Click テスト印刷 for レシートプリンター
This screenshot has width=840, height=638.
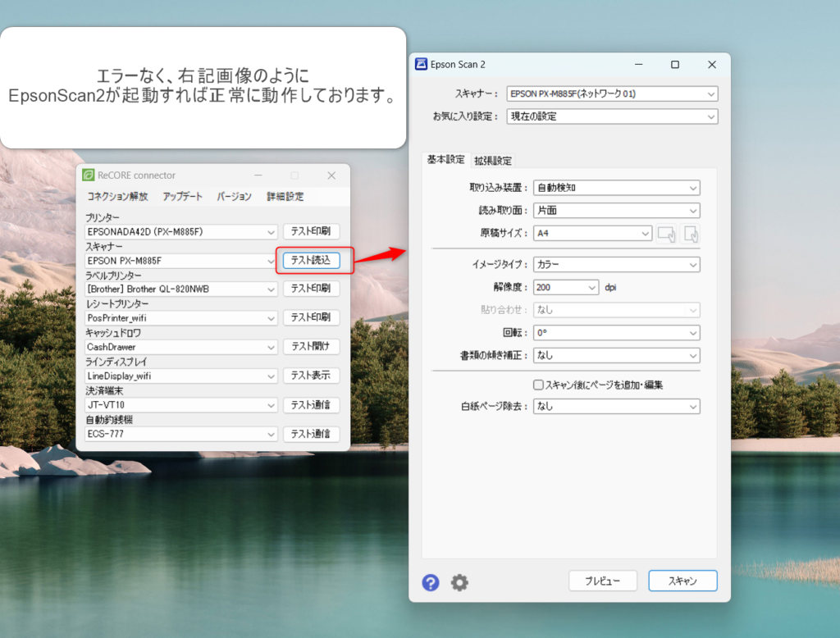[x=311, y=317]
